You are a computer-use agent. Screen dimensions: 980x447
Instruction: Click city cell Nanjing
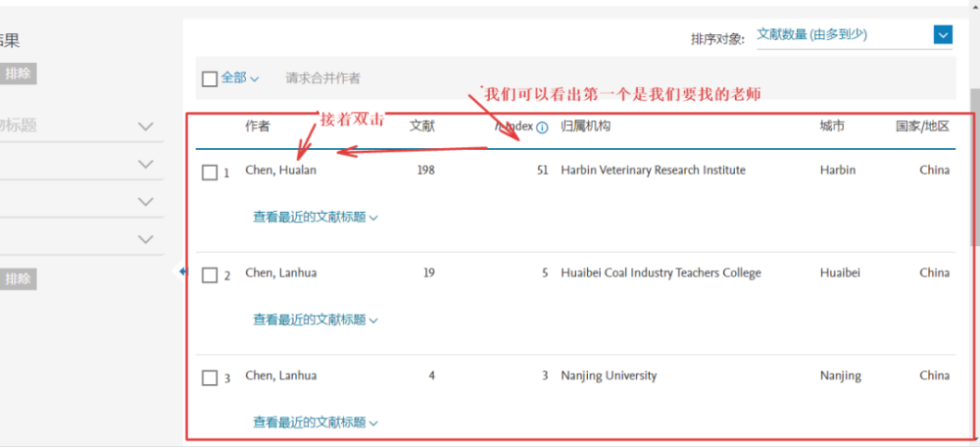841,375
